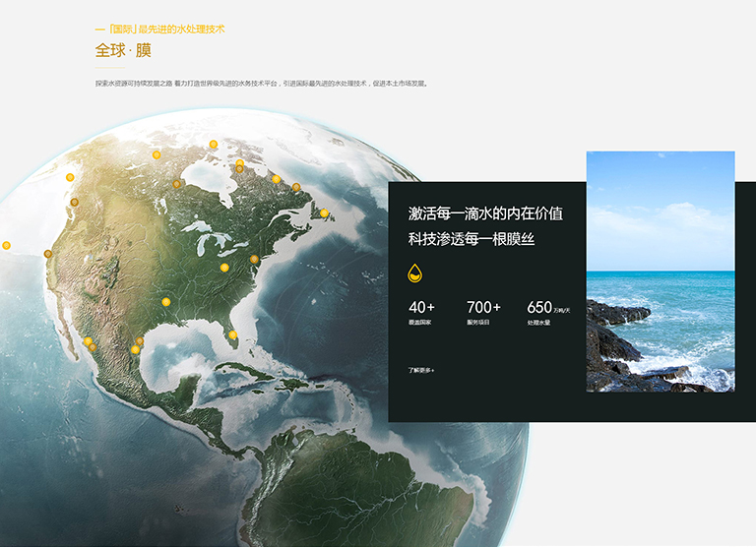Viewport: 756px width, 547px height.
Task: Click the 激活每一滴水的内在价值 headline
Action: (485, 213)
